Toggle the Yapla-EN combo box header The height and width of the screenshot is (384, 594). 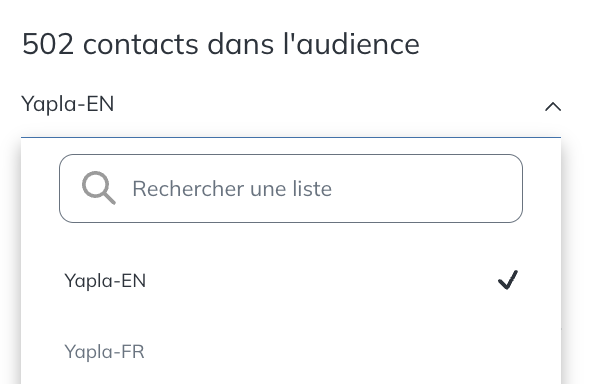coord(291,104)
